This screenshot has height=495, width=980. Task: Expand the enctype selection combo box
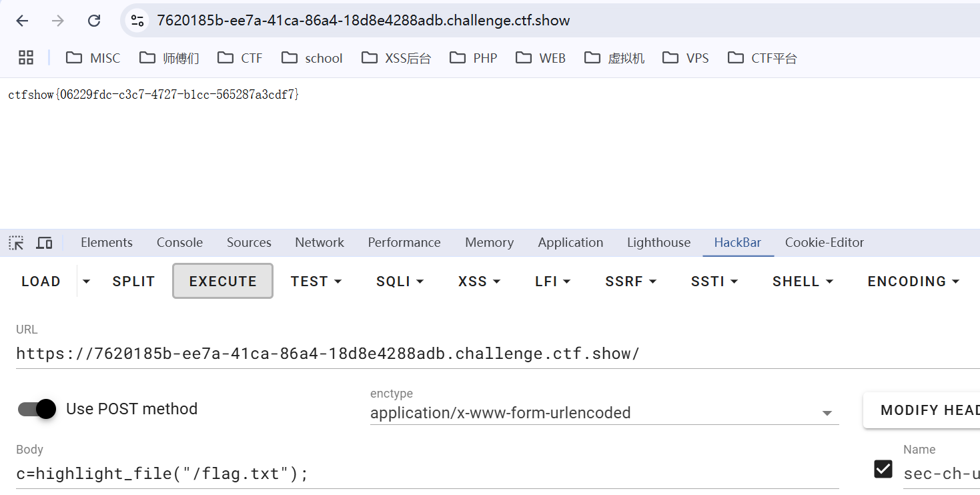click(x=604, y=413)
